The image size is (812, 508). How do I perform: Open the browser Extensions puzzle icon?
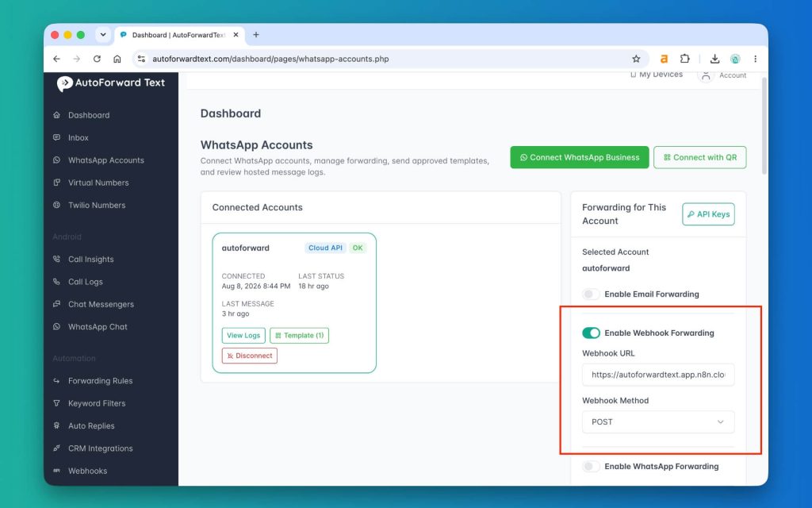pyautogui.click(x=684, y=59)
